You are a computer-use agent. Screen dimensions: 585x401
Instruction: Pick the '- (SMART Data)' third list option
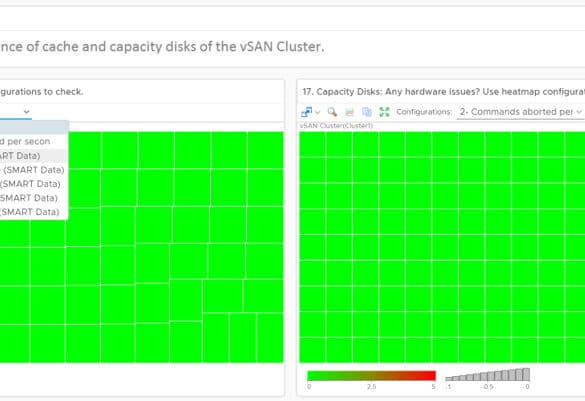pyautogui.click(x=34, y=170)
